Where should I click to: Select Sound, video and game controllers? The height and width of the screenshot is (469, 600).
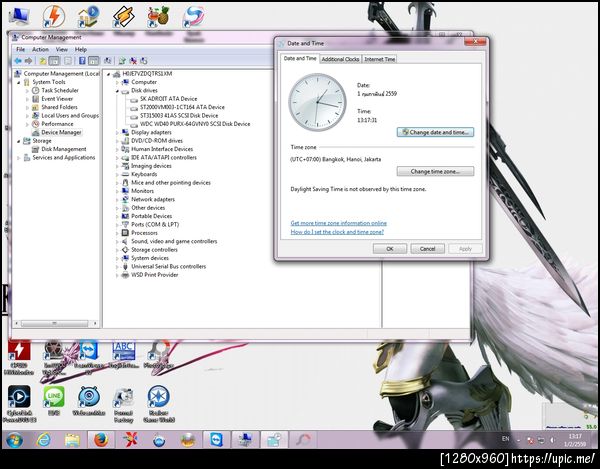[174, 241]
